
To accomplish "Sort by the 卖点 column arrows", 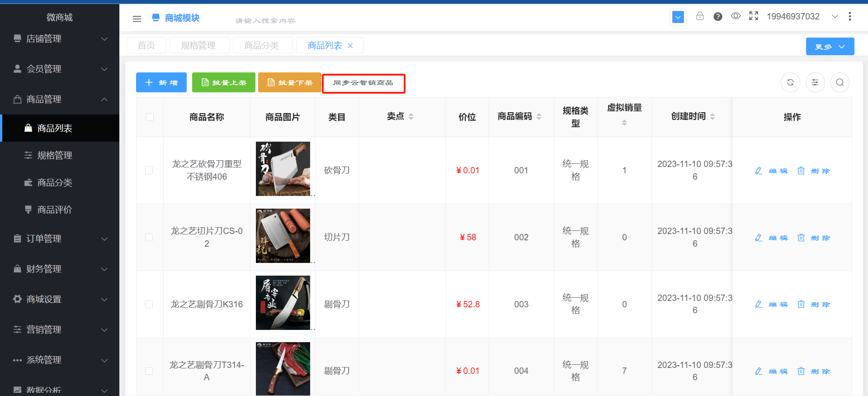I will click(411, 117).
